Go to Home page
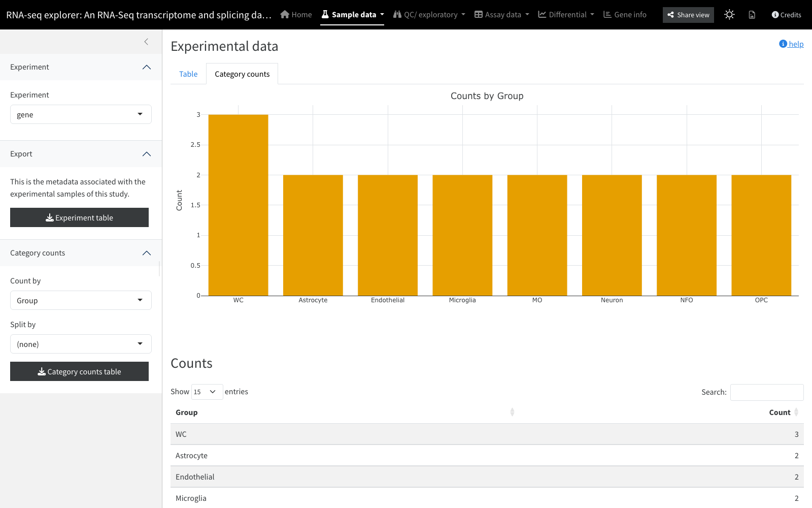This screenshot has width=812, height=508. click(x=296, y=15)
